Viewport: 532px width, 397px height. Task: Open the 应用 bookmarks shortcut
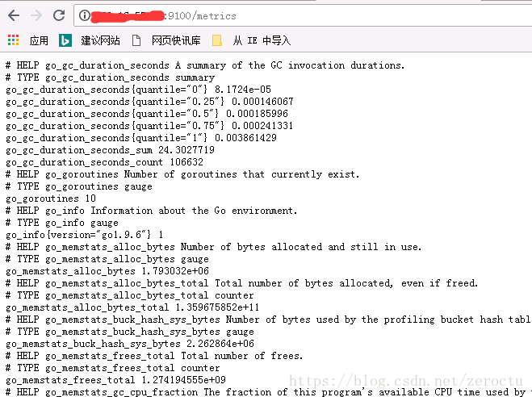39,40
